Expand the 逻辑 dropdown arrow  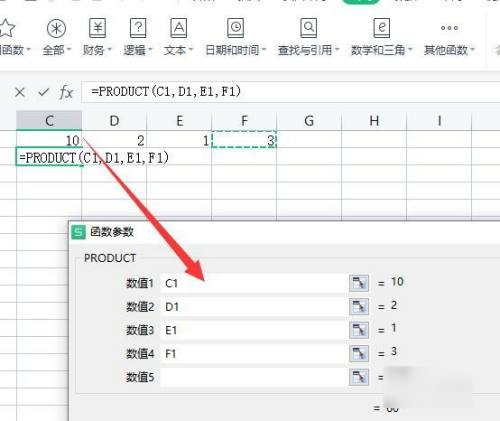150,50
